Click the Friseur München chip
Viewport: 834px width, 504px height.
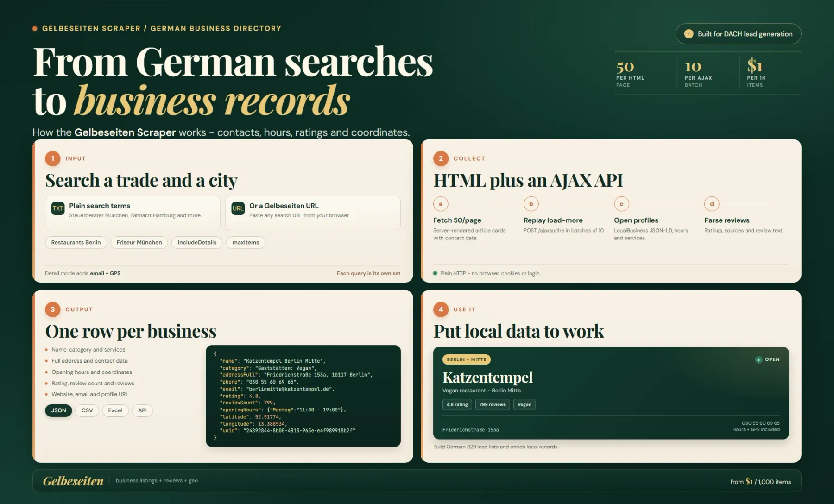coord(139,242)
